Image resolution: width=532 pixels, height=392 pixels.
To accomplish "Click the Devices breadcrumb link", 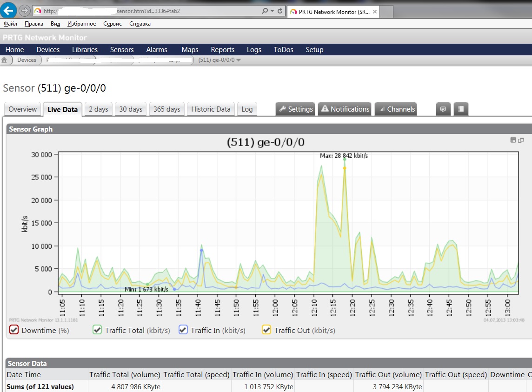I will click(27, 60).
